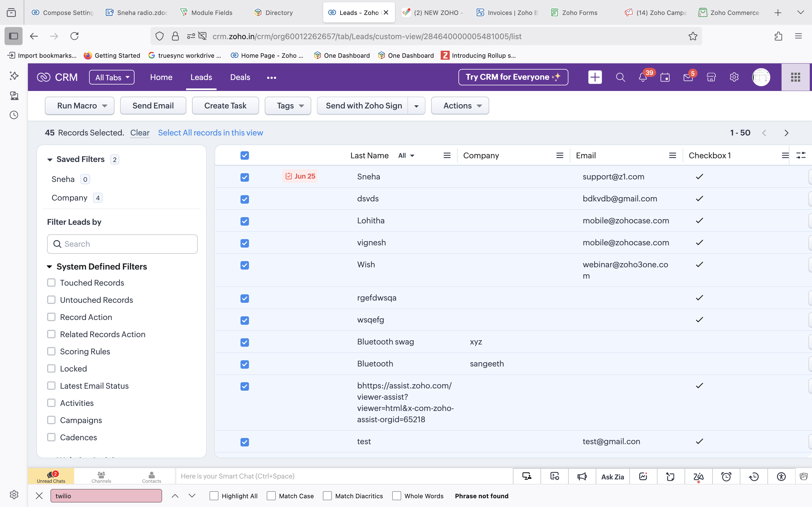Click the Ask Zia button
The image size is (812, 507).
(612, 477)
